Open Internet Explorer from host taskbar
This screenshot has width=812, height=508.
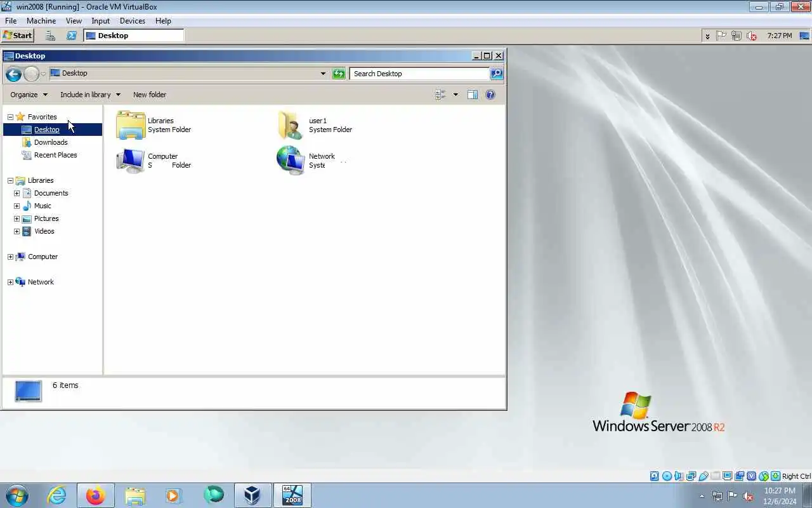[57, 495]
